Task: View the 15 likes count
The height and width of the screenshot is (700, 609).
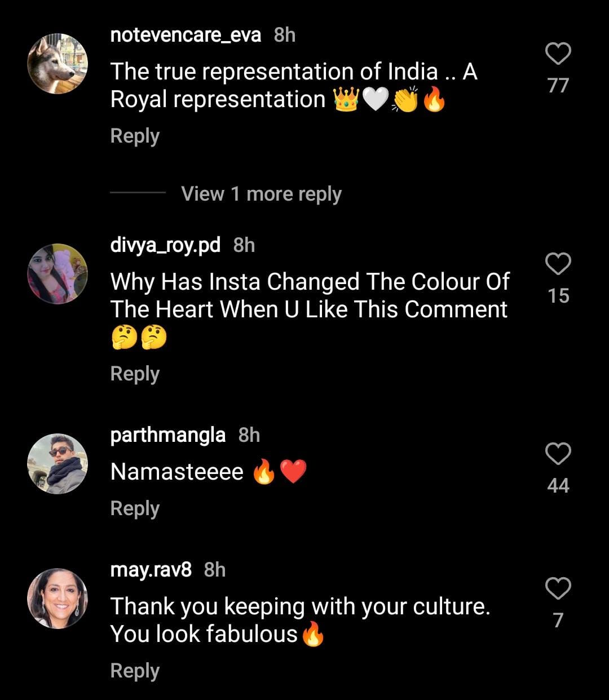Action: click(558, 296)
